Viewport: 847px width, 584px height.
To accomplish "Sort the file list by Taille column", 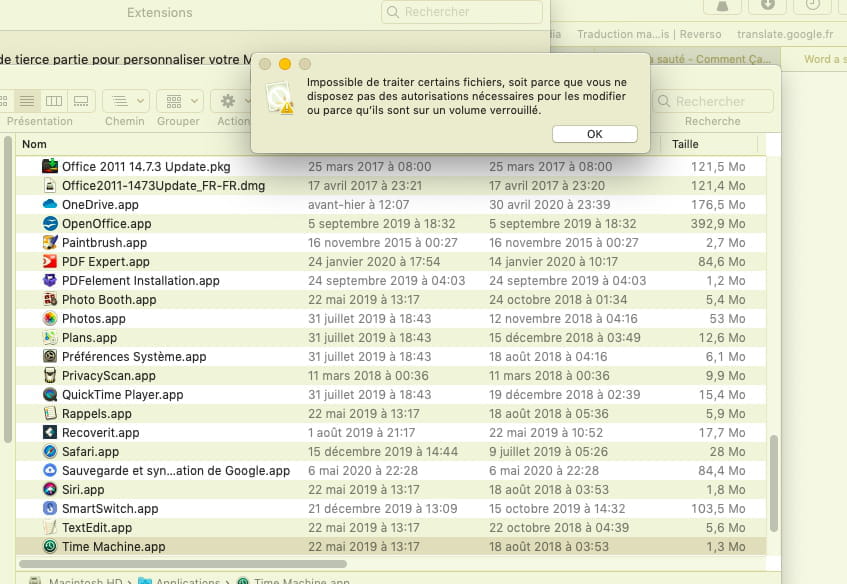I will [x=685, y=144].
